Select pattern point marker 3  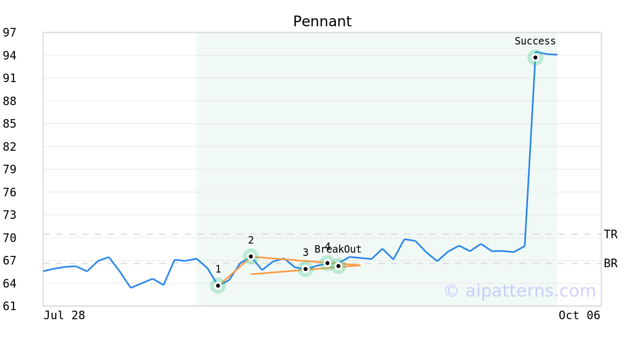pyautogui.click(x=305, y=269)
